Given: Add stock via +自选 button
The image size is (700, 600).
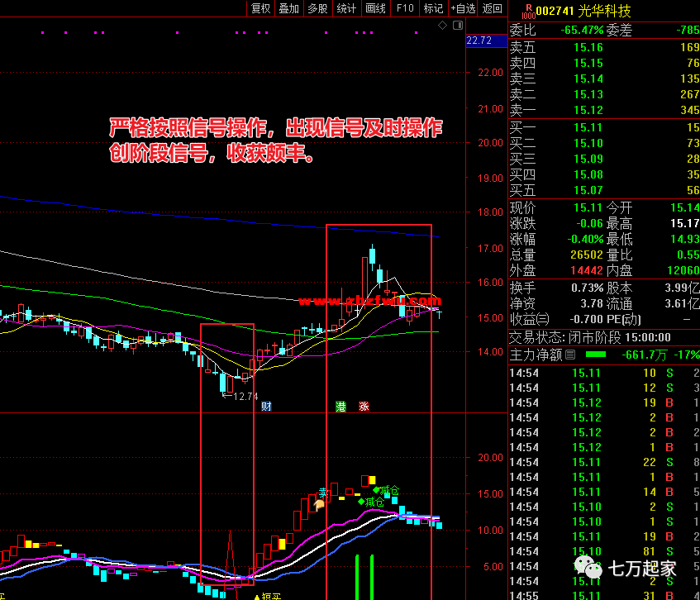Looking at the screenshot, I should tap(463, 8).
